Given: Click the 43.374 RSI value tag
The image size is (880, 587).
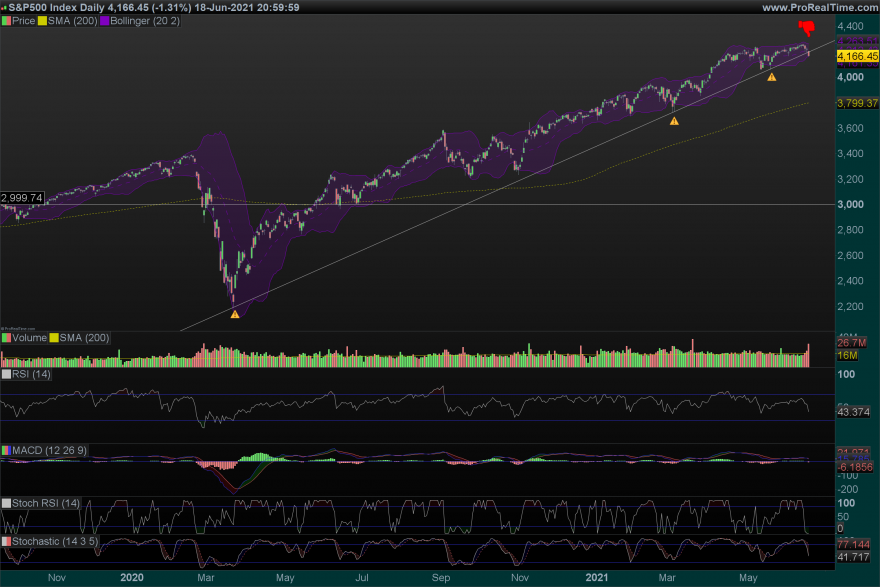Looking at the screenshot, I should click(854, 412).
